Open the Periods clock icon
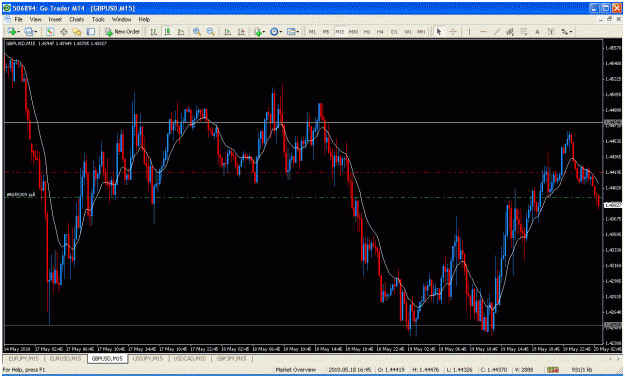The width and height of the screenshot is (625, 376). (x=274, y=31)
